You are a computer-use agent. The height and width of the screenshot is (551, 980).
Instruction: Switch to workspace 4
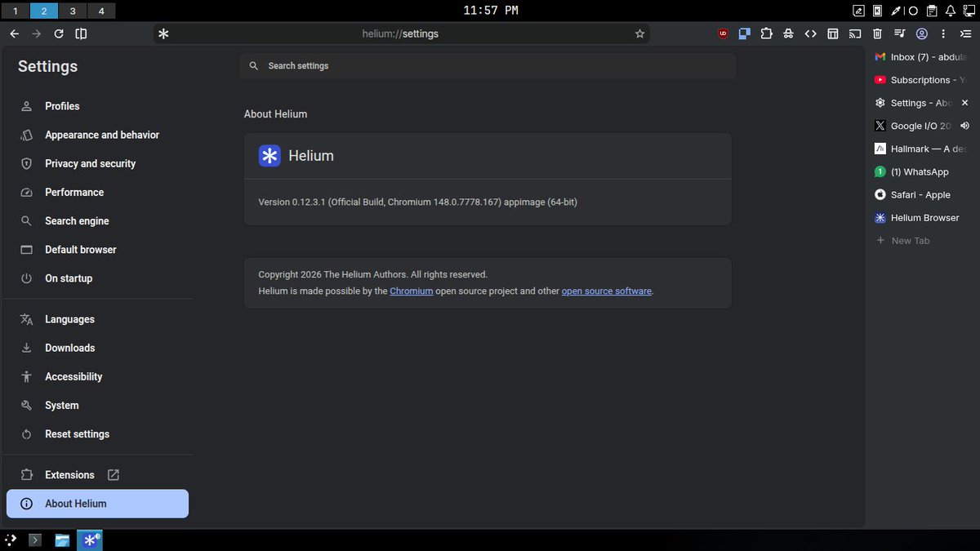point(101,11)
